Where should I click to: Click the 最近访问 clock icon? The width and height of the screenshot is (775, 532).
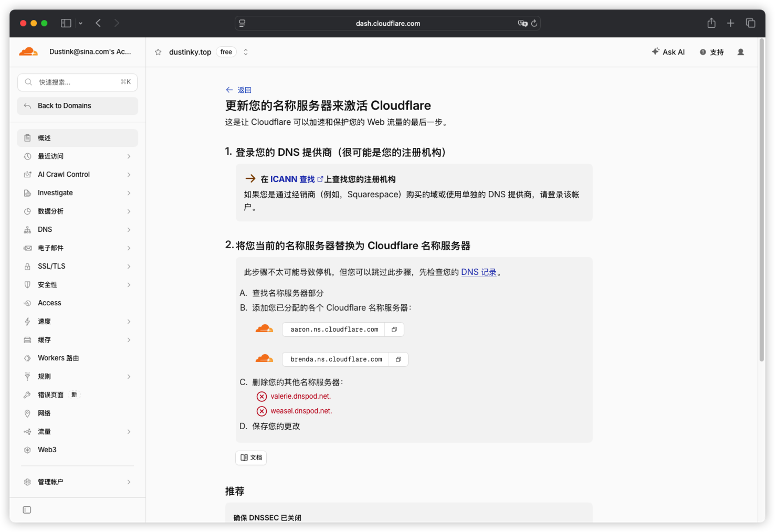click(27, 156)
